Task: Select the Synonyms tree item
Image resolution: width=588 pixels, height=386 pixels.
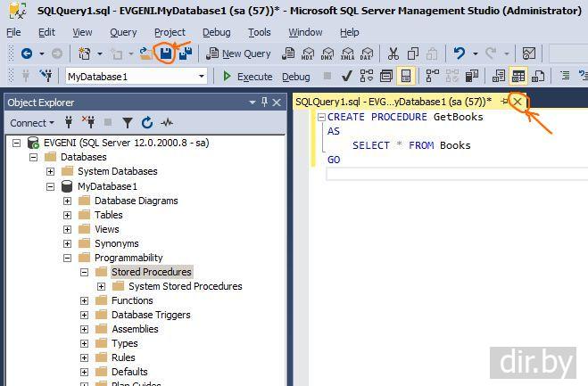Action: coord(117,243)
